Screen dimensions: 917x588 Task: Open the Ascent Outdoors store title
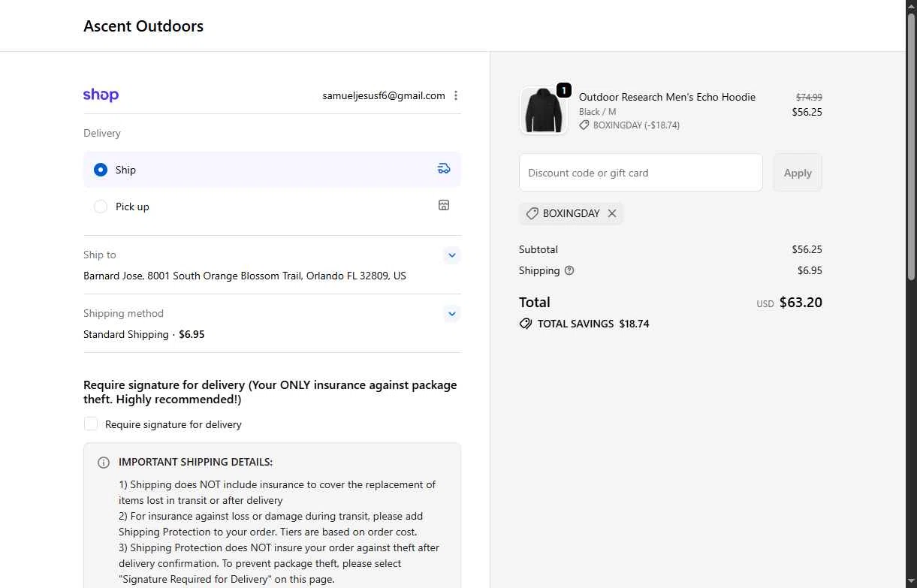pos(143,26)
